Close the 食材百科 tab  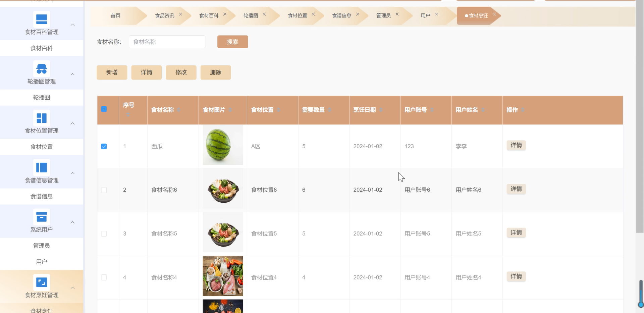point(225,14)
